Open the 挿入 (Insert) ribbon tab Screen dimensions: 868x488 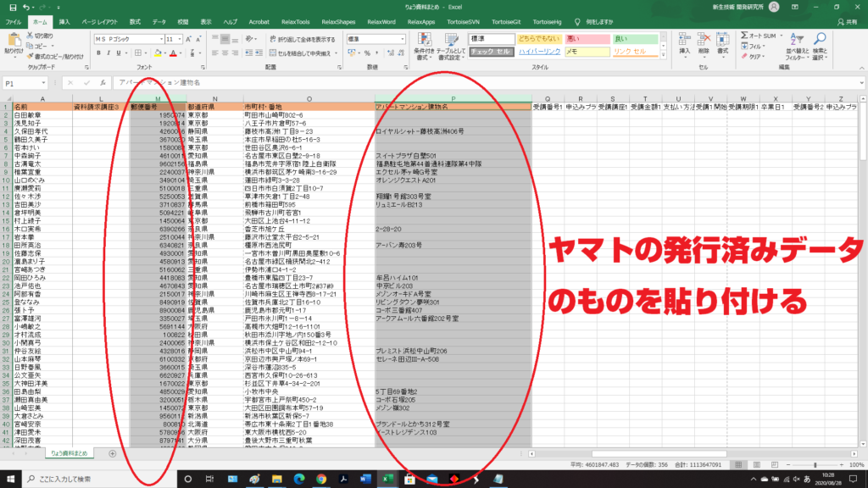(65, 19)
